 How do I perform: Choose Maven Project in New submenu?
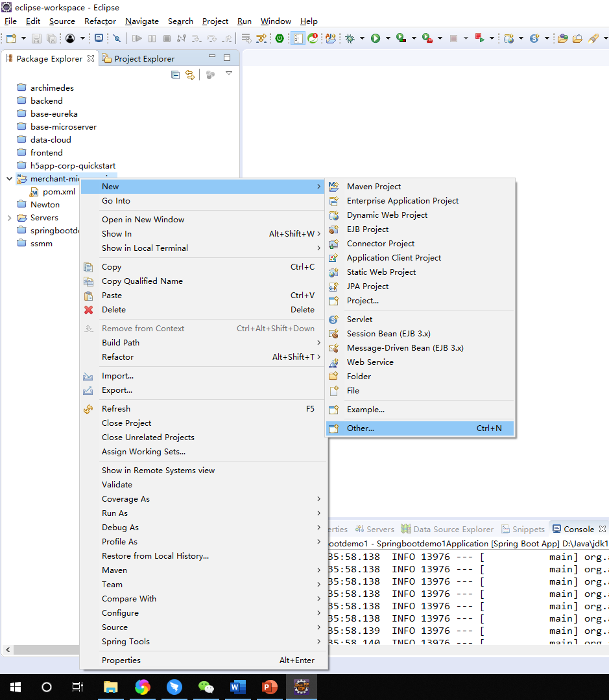pyautogui.click(x=420, y=186)
